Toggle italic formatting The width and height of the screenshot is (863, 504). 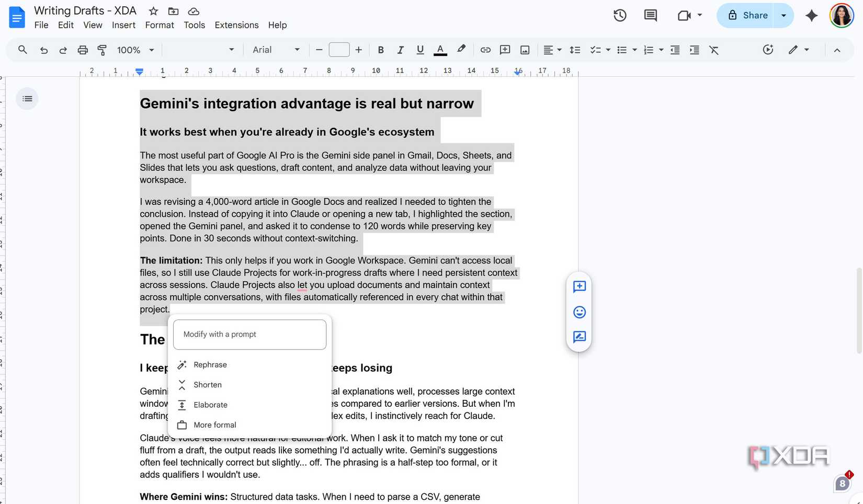coord(400,50)
